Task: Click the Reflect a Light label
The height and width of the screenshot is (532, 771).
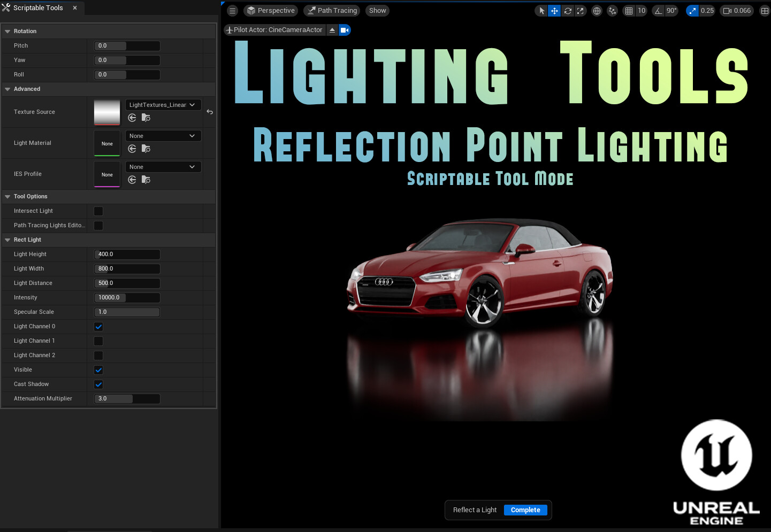Action: (x=475, y=510)
